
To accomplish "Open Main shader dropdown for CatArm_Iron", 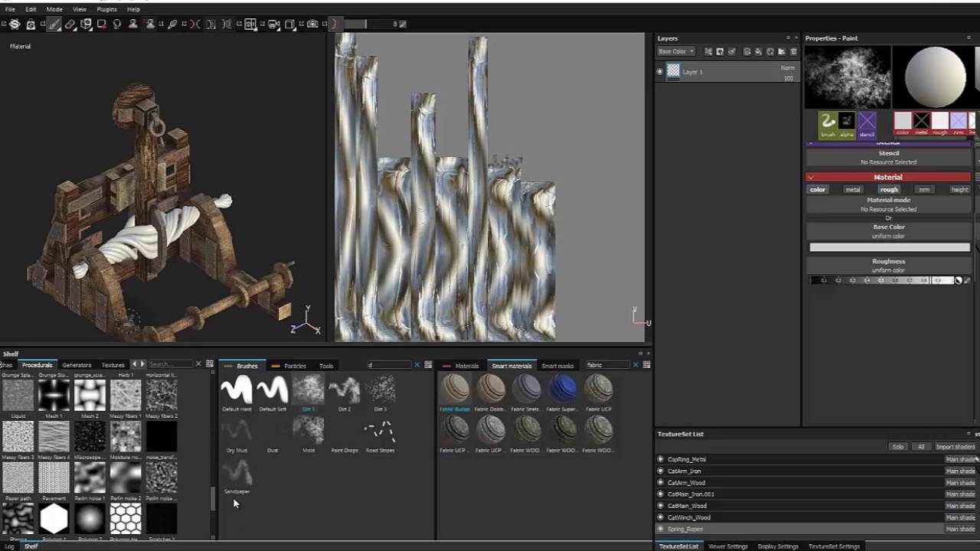I will click(960, 471).
